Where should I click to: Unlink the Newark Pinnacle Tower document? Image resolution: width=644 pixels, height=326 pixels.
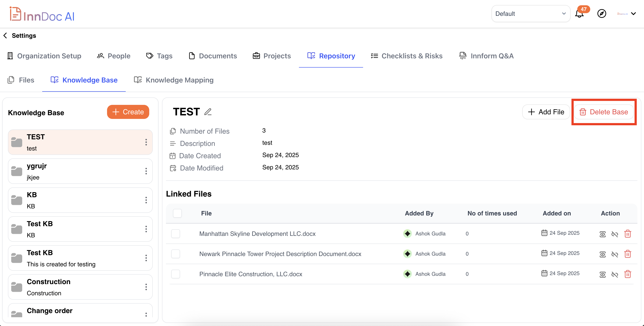(x=615, y=254)
